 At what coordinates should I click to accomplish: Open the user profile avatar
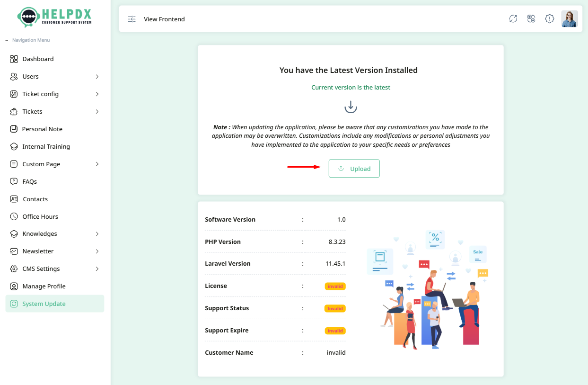coord(570,18)
